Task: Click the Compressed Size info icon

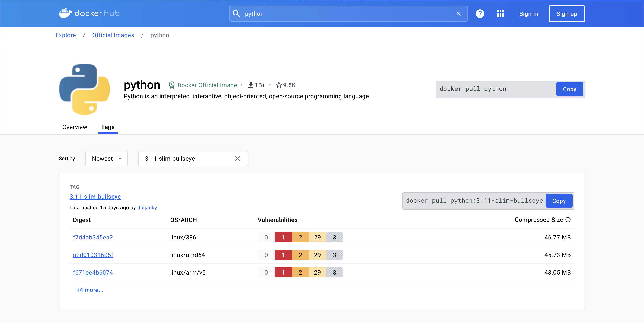Action: tap(568, 220)
